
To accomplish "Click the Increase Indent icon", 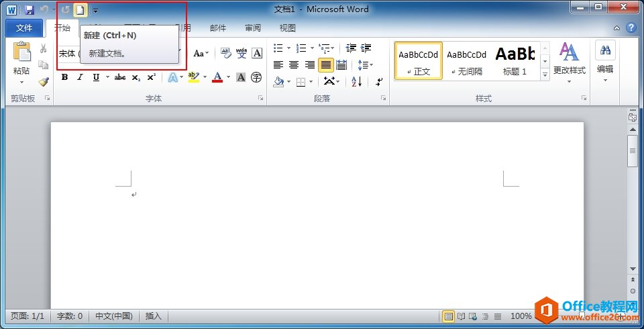I will pyautogui.click(x=366, y=48).
